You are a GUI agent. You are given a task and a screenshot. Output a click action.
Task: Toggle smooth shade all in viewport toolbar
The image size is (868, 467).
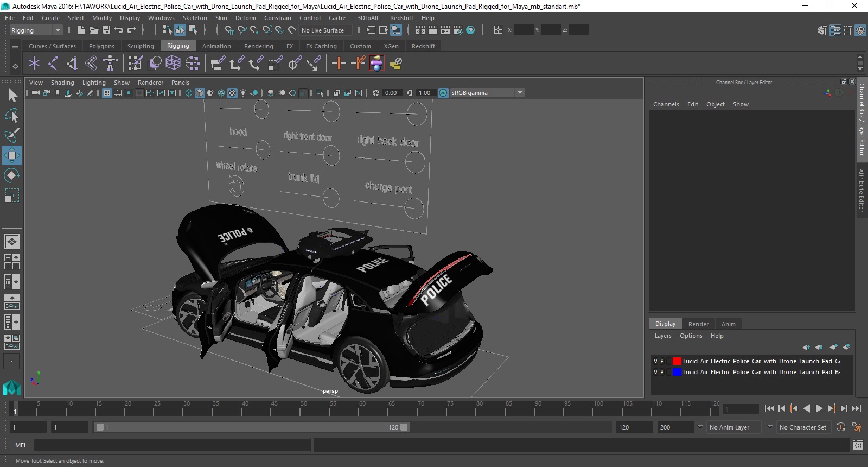pos(200,93)
